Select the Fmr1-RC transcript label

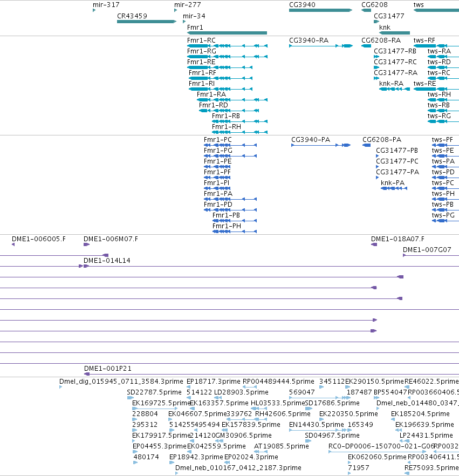201,40
